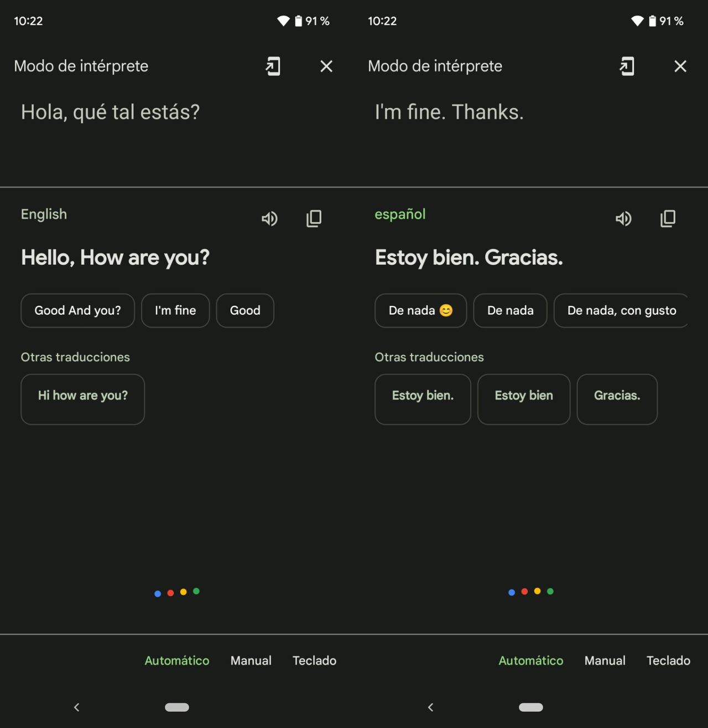Viewport: 708px width, 728px height.
Task: Tap the home pill on left screen
Action: (177, 707)
